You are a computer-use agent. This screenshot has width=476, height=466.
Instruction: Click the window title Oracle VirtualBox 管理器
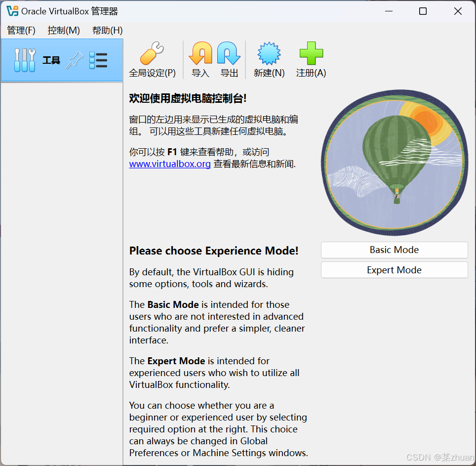click(70, 11)
